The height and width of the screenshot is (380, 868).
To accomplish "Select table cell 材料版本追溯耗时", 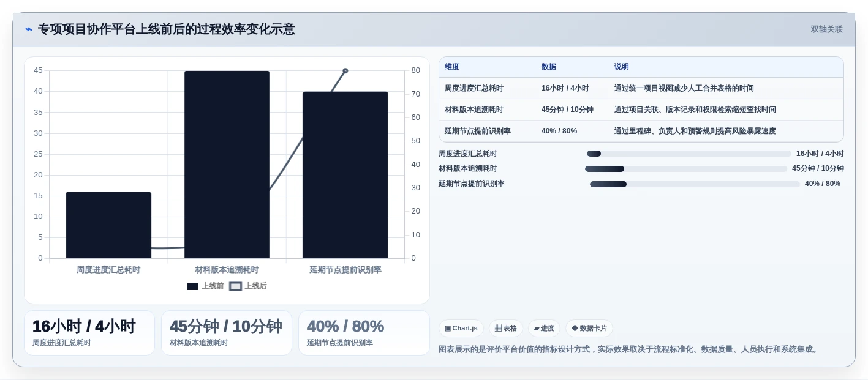I will pos(474,110).
